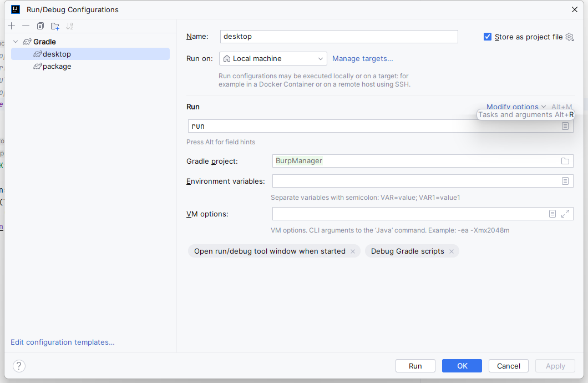Click into the Name text field
The image size is (588, 383).
[338, 37]
